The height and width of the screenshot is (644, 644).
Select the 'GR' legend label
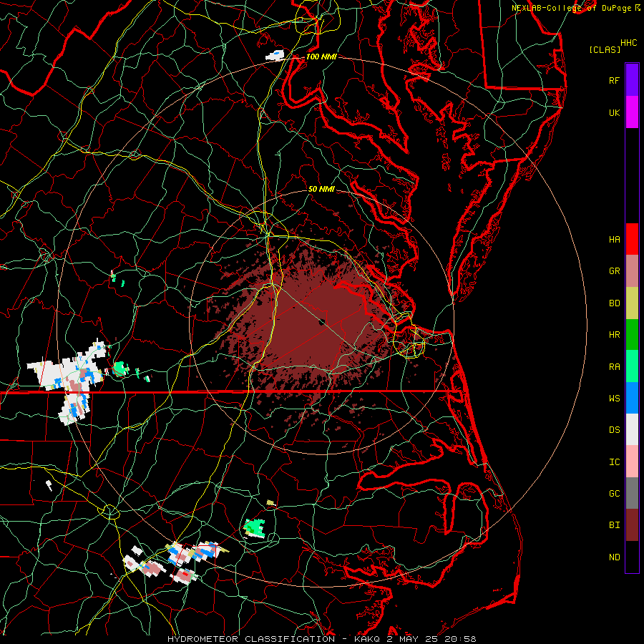[614, 271]
